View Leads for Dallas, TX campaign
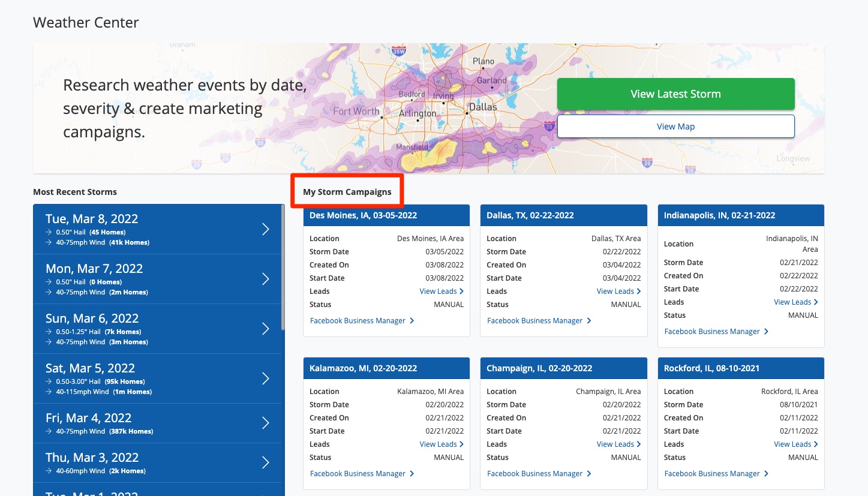 tap(618, 291)
